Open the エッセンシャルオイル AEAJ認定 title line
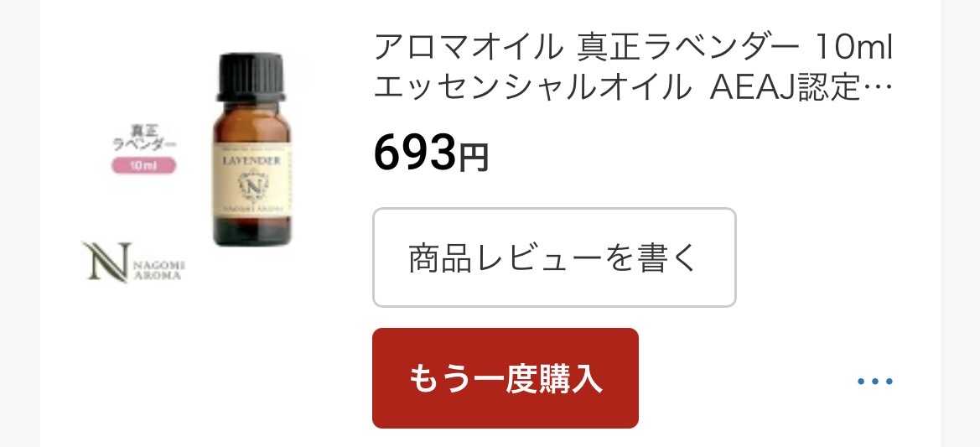 (618, 88)
